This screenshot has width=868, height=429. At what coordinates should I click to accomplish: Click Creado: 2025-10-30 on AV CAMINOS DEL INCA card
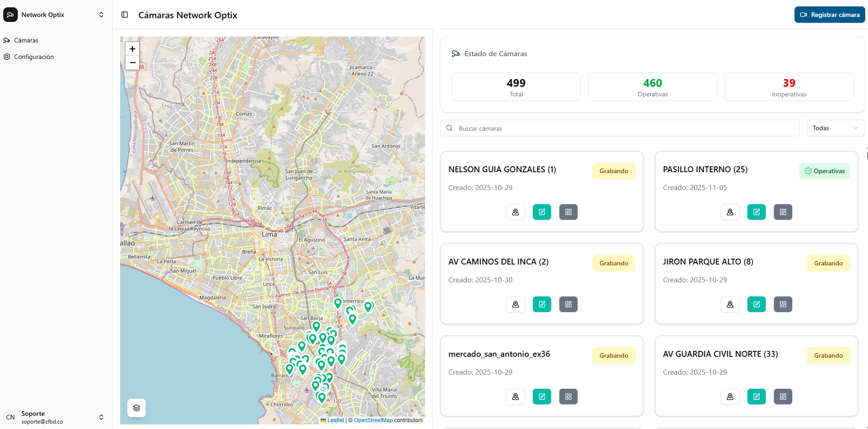click(x=480, y=280)
